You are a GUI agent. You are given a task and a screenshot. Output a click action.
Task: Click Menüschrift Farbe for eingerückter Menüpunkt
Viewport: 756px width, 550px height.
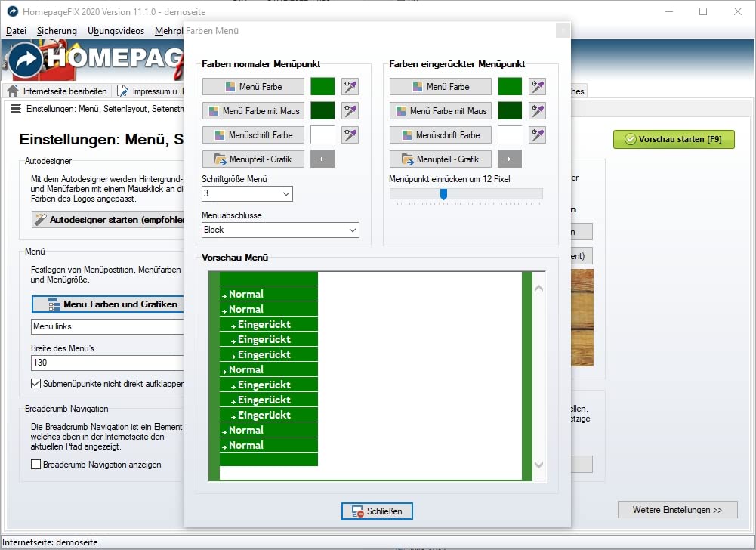pyautogui.click(x=440, y=135)
